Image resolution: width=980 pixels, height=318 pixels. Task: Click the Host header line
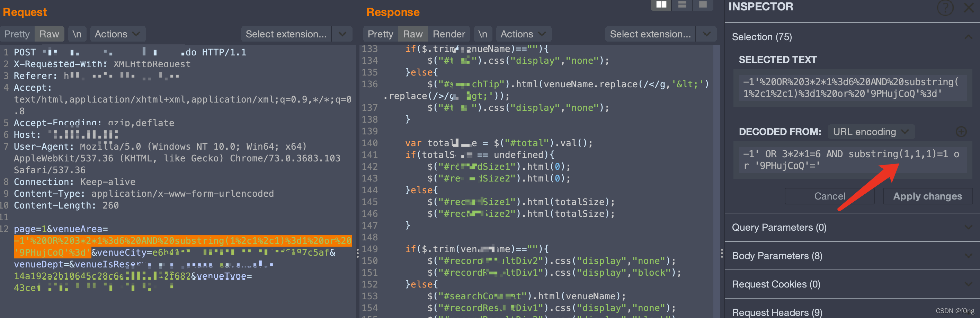coord(66,135)
